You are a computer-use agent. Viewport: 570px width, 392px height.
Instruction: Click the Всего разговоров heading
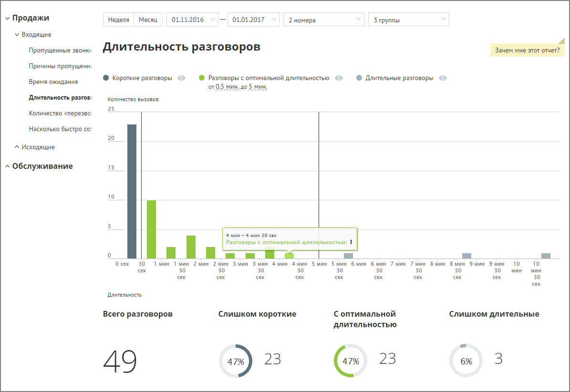point(138,314)
